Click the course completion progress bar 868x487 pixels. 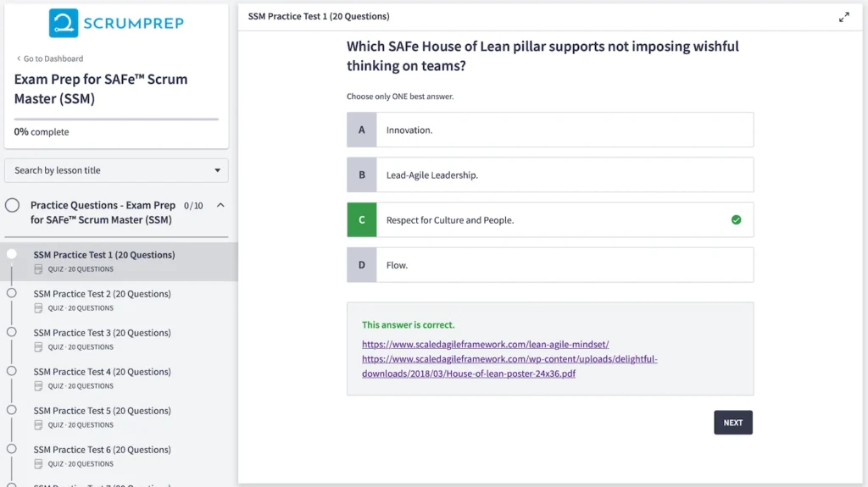116,119
